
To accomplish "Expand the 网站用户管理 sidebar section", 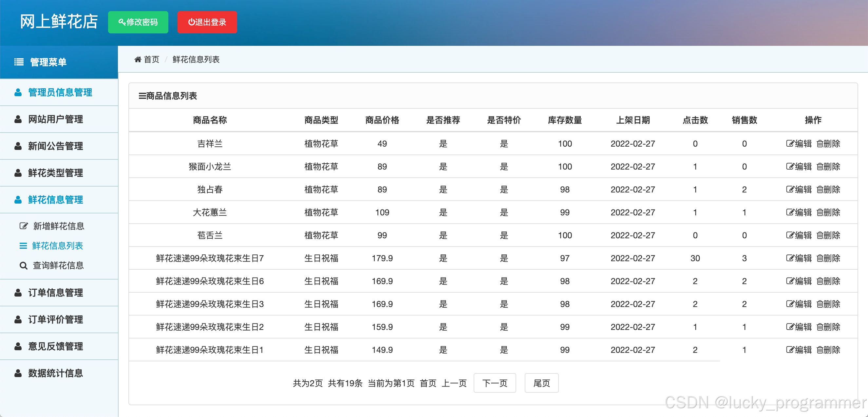I will [x=56, y=119].
